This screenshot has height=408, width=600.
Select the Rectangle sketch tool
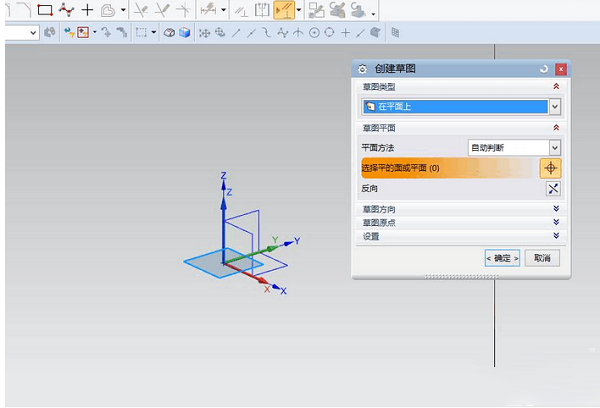tap(44, 10)
